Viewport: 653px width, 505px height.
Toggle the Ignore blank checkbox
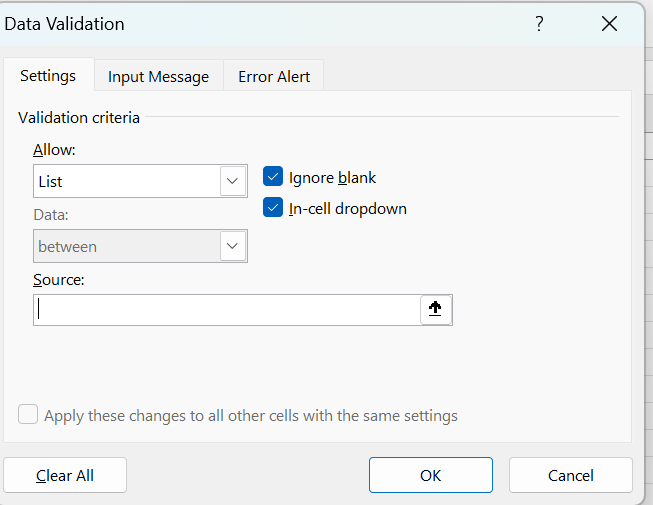click(273, 177)
